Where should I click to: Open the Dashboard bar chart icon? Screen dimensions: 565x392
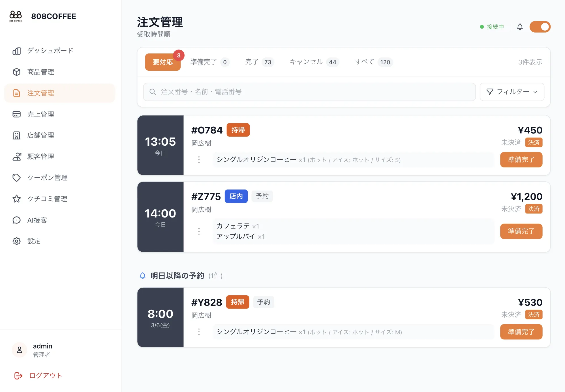click(x=17, y=51)
